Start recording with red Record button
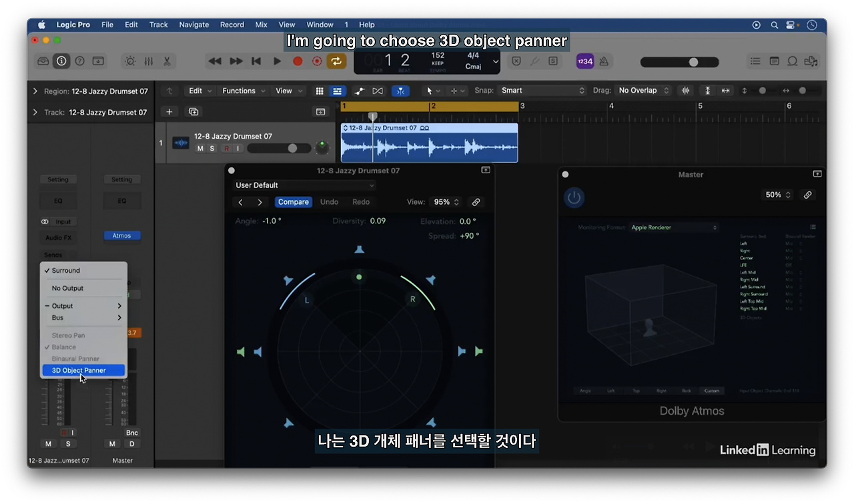The height and width of the screenshot is (504, 854). click(298, 61)
